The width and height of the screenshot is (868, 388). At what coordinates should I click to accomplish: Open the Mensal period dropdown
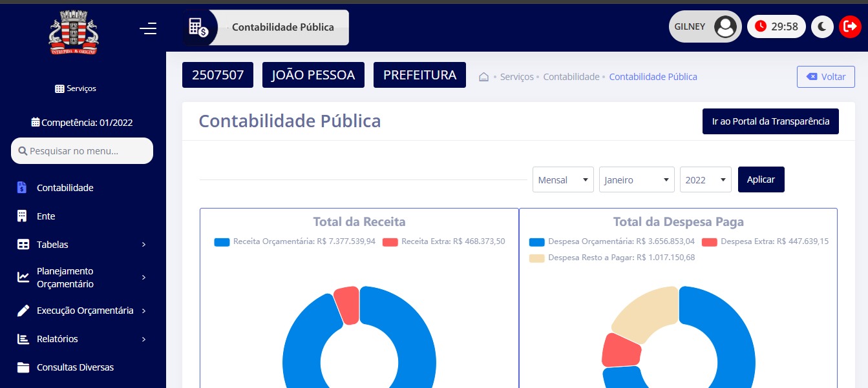click(x=563, y=179)
